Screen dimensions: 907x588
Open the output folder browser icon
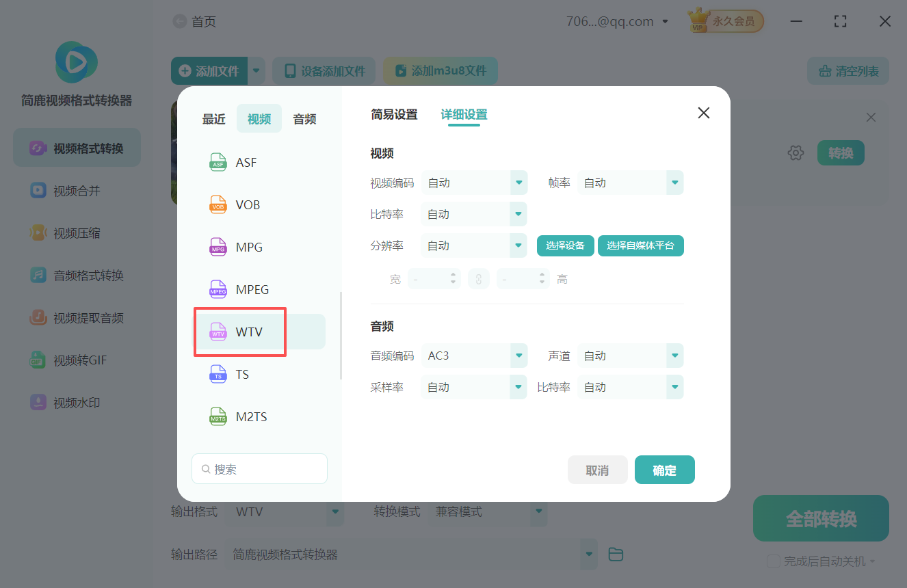[615, 554]
